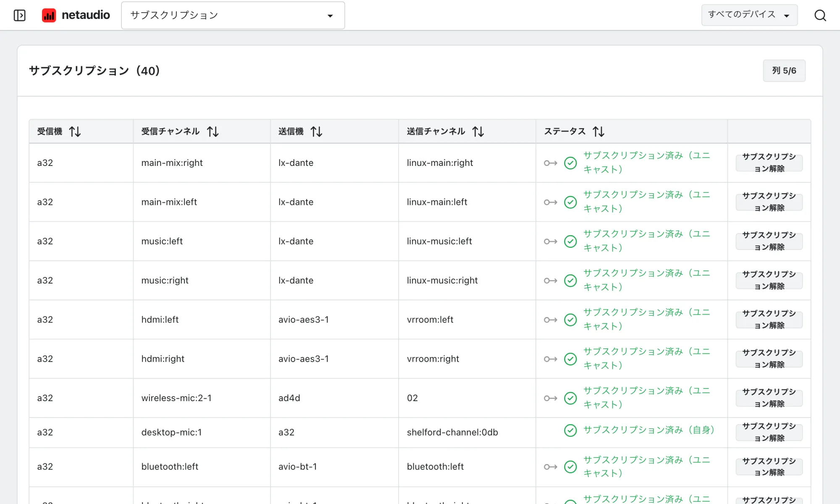
Task: Unsubscribe the wireless-mic:2-1 channel
Action: [769, 398]
